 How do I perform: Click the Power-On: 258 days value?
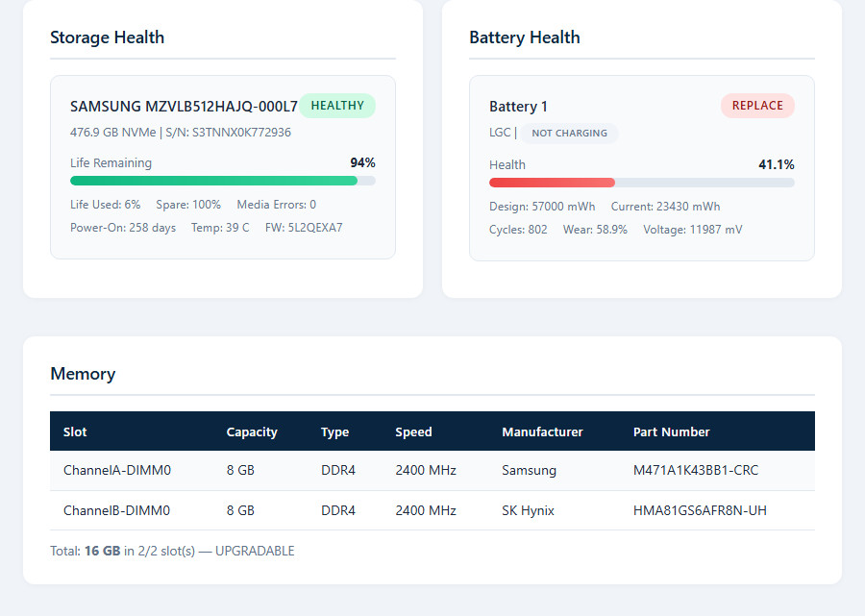coord(123,228)
